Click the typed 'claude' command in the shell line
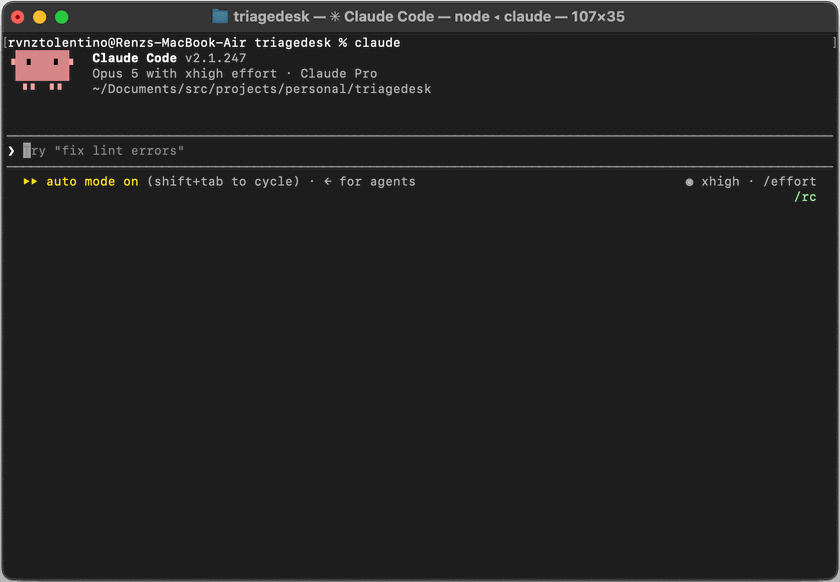 coord(377,43)
